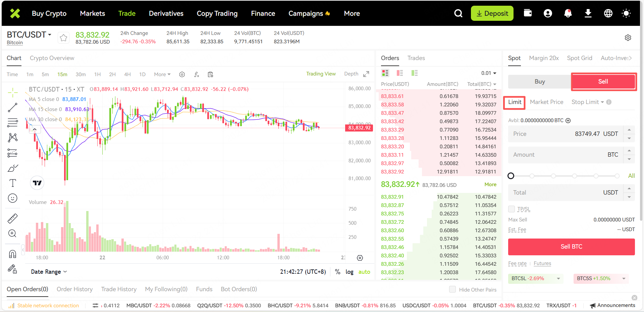
Task: Enable the TP/SL checkbox
Action: pos(512,209)
